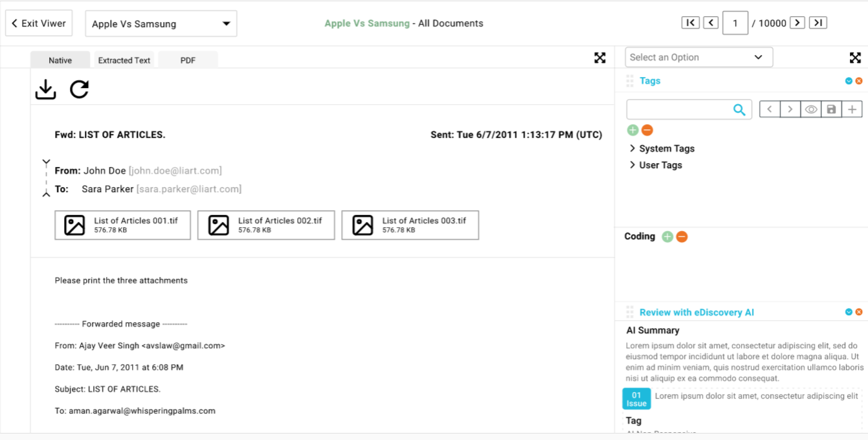Go to the next document

click(797, 23)
